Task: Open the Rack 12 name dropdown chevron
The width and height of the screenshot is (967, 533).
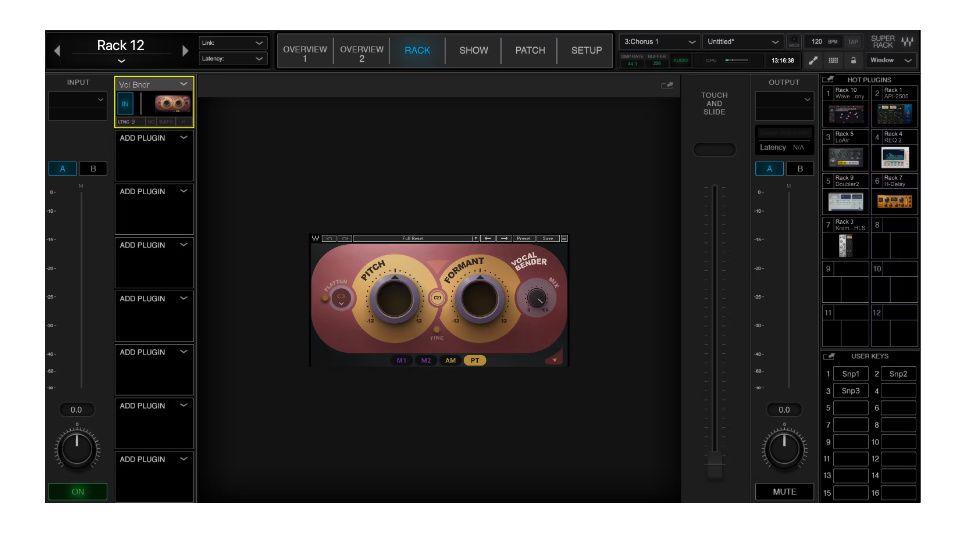Action: (121, 61)
